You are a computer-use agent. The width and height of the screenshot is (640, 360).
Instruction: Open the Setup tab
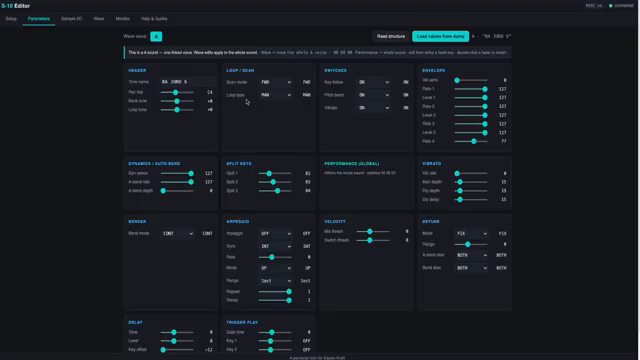coord(11,19)
